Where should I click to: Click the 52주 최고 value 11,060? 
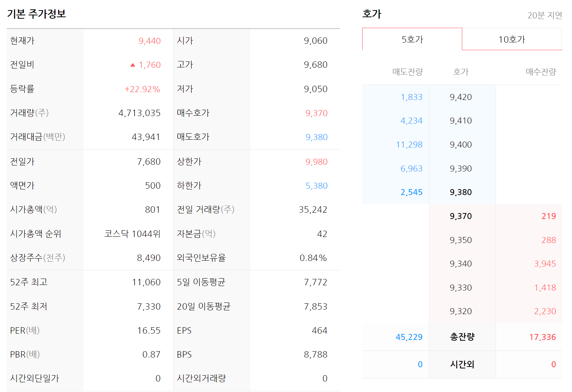pos(146,282)
